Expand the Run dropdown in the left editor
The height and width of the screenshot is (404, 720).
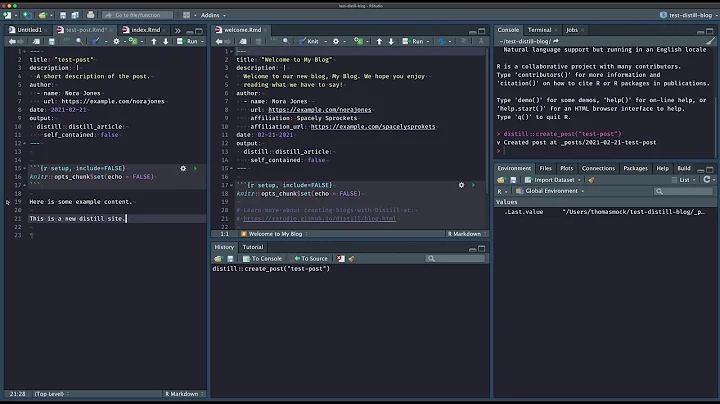pos(202,41)
